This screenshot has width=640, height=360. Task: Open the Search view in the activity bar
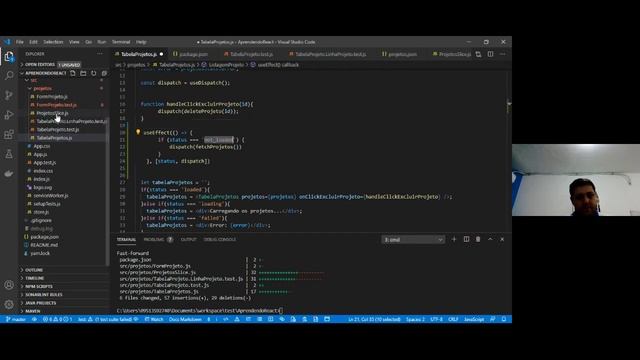click(9, 76)
